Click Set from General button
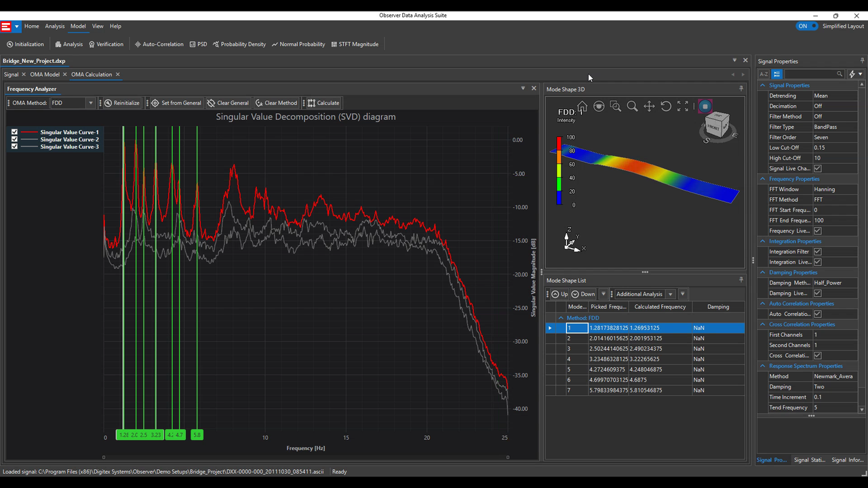Viewport: 868px width, 488px height. point(176,103)
